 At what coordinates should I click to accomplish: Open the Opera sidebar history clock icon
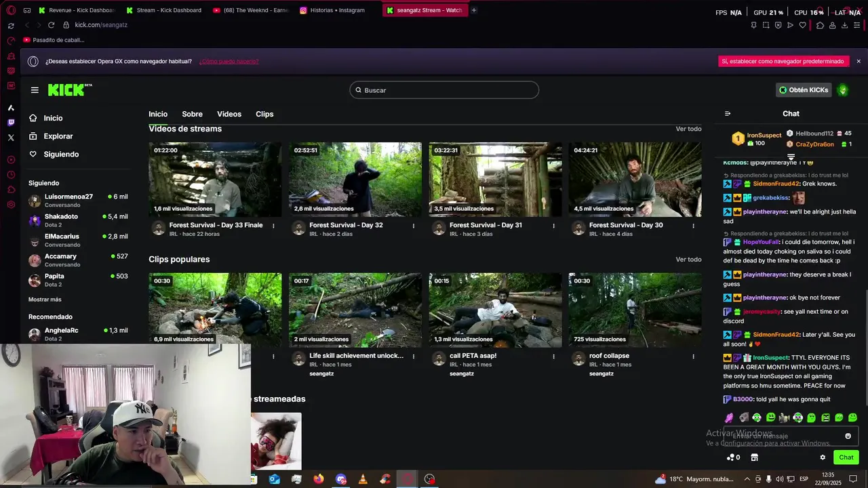tap(11, 175)
